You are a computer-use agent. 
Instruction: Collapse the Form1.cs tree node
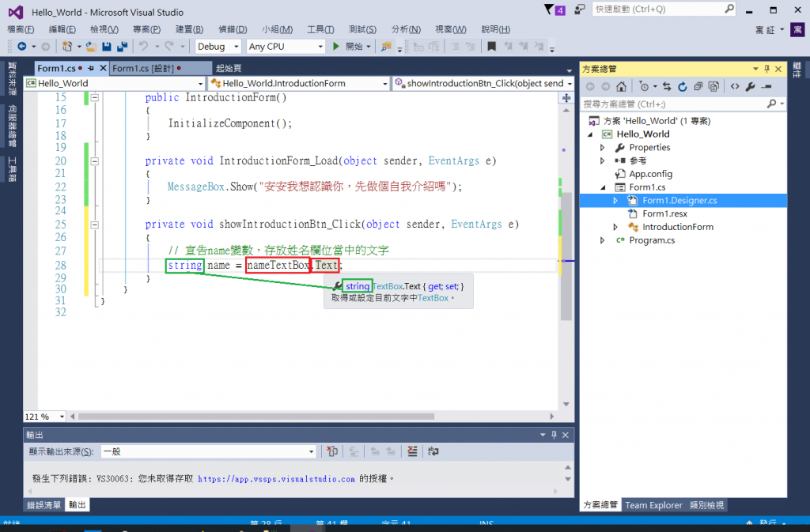pos(602,187)
